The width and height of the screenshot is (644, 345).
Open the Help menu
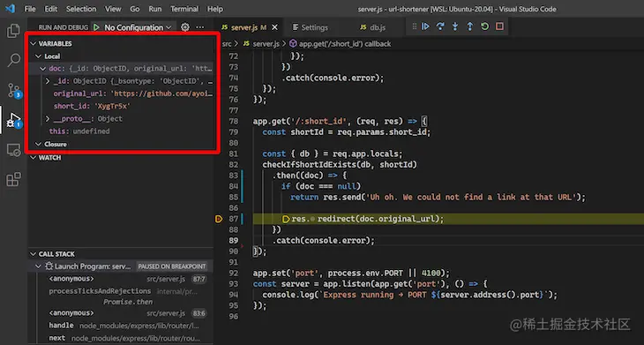coord(214,9)
